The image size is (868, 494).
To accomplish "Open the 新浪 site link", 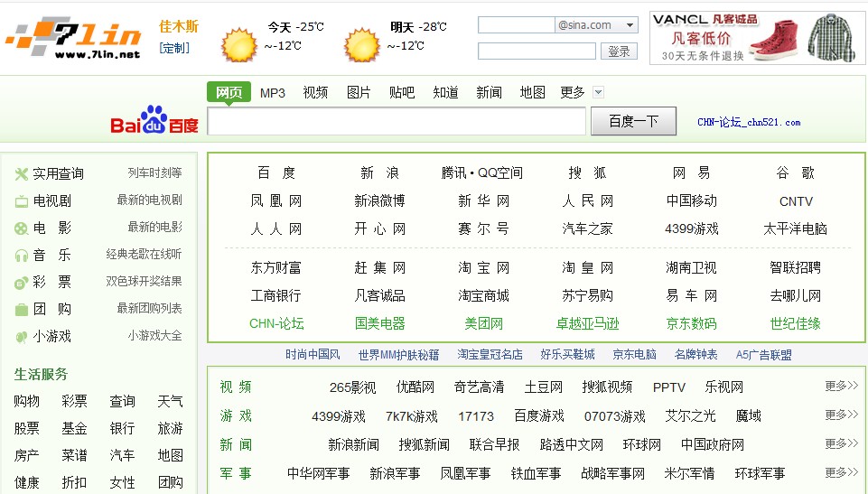I will 379,173.
